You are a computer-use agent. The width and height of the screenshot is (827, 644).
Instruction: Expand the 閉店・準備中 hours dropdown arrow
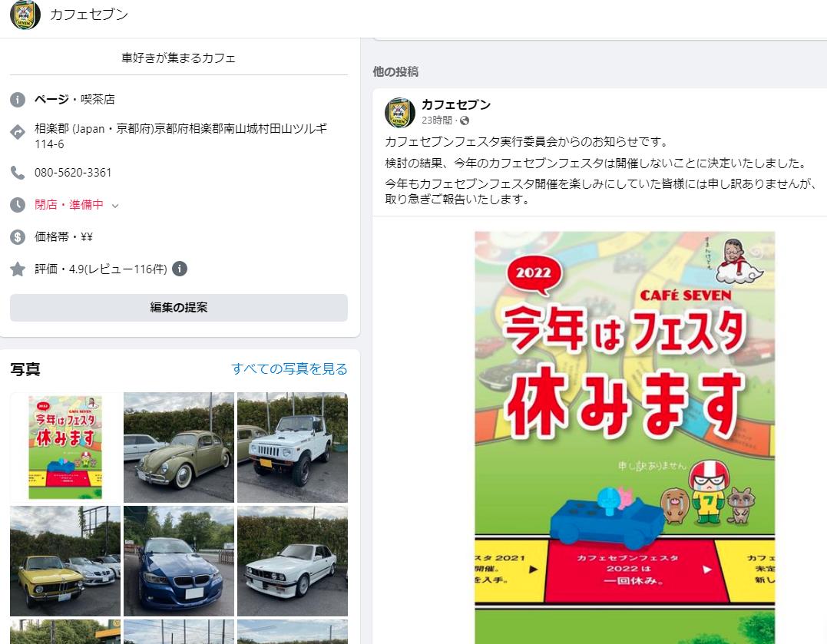(115, 206)
